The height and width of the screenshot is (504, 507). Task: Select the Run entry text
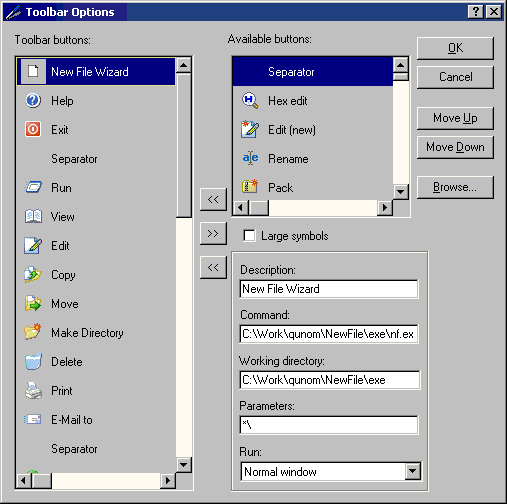(x=61, y=188)
